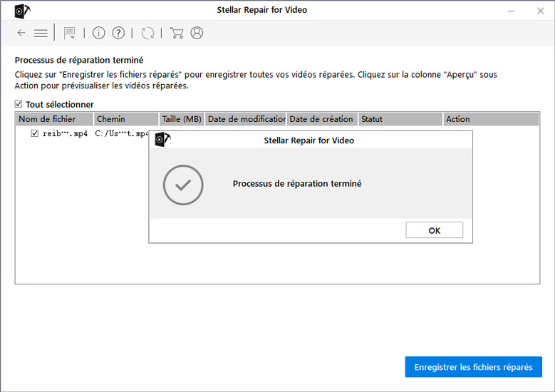Click the dialog's Stellar logo icon
This screenshot has width=555, height=392.
(x=162, y=139)
